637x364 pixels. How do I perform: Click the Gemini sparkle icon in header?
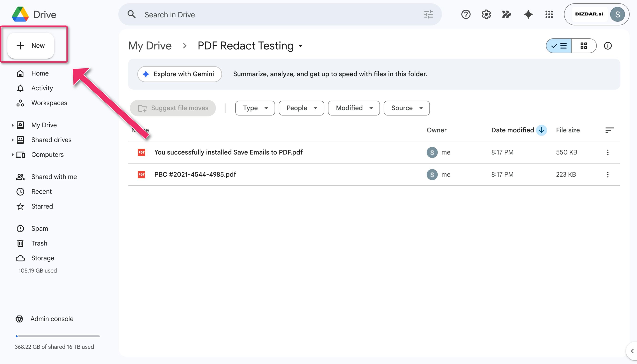(x=528, y=15)
